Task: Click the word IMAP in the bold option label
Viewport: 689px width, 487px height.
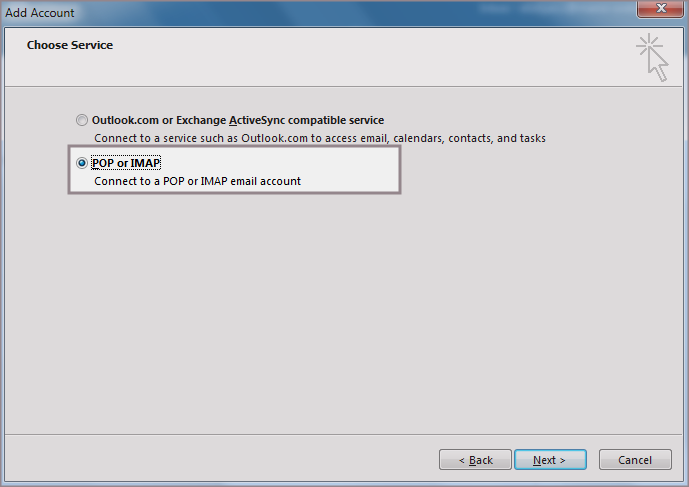Action: (146, 163)
